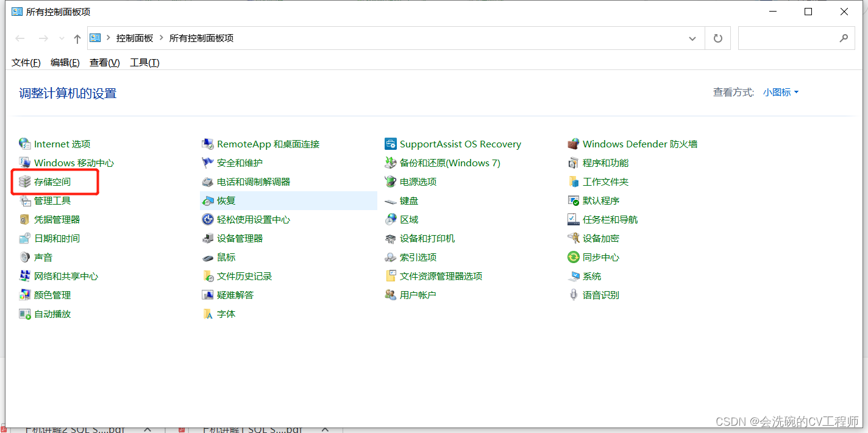Click the 鼠标 mouse icon
This screenshot has width=868, height=433.
pos(207,257)
